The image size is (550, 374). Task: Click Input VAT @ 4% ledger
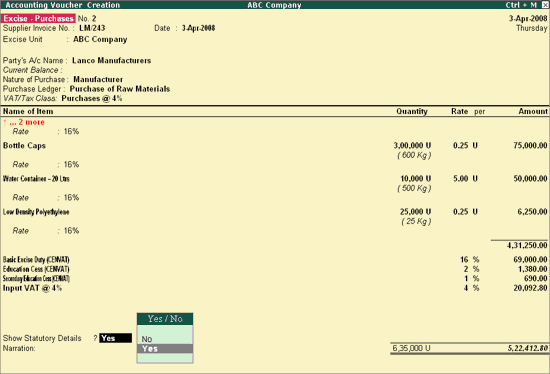point(32,288)
